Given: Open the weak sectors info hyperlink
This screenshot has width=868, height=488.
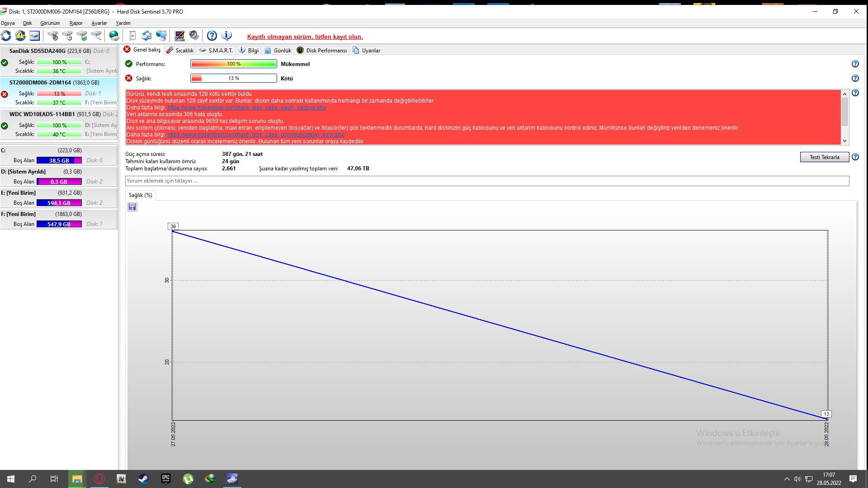Looking at the screenshot, I should pos(246,108).
